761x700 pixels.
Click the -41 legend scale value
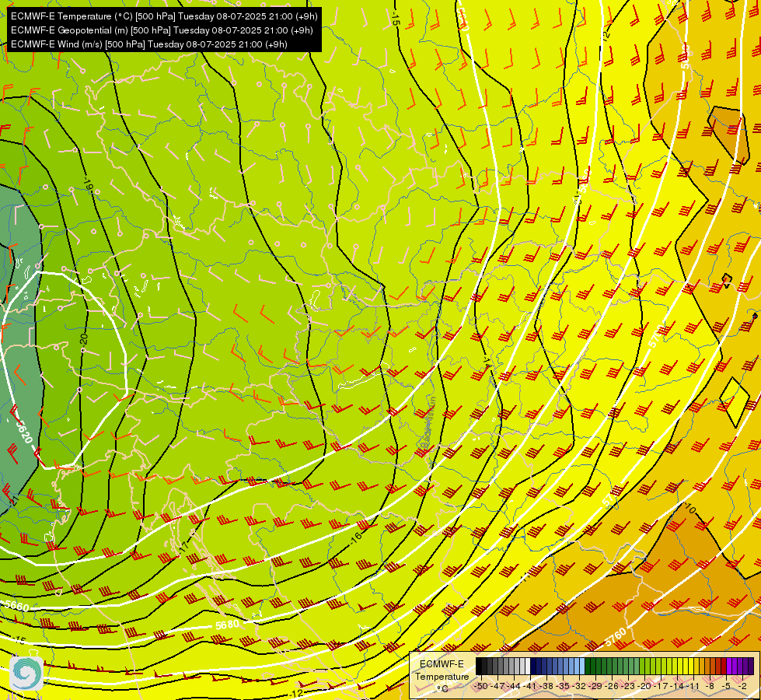(x=529, y=686)
